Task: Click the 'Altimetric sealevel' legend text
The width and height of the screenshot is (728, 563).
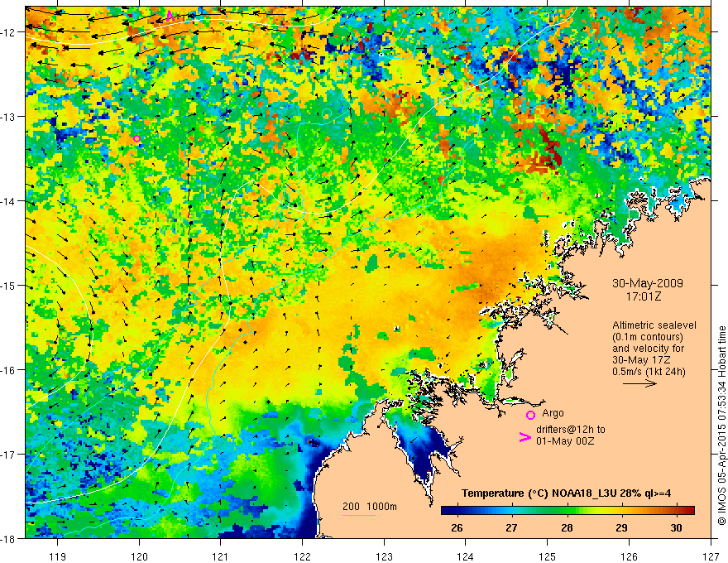Action: coord(654,325)
